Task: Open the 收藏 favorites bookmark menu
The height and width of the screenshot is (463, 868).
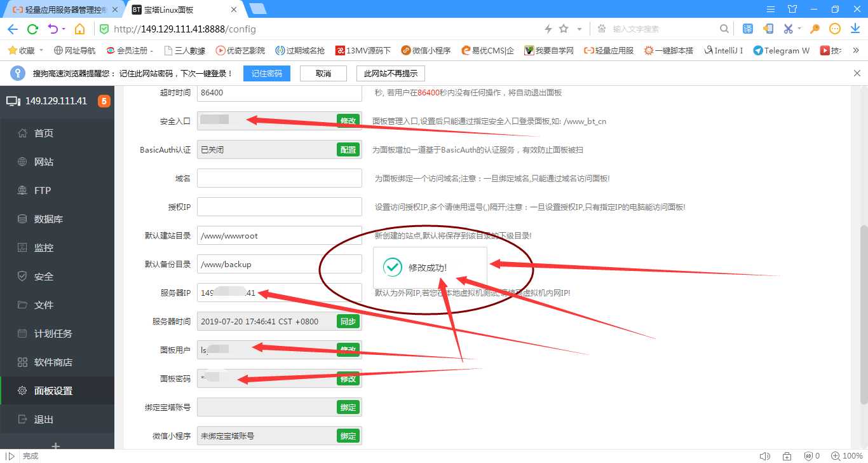Action: point(25,50)
